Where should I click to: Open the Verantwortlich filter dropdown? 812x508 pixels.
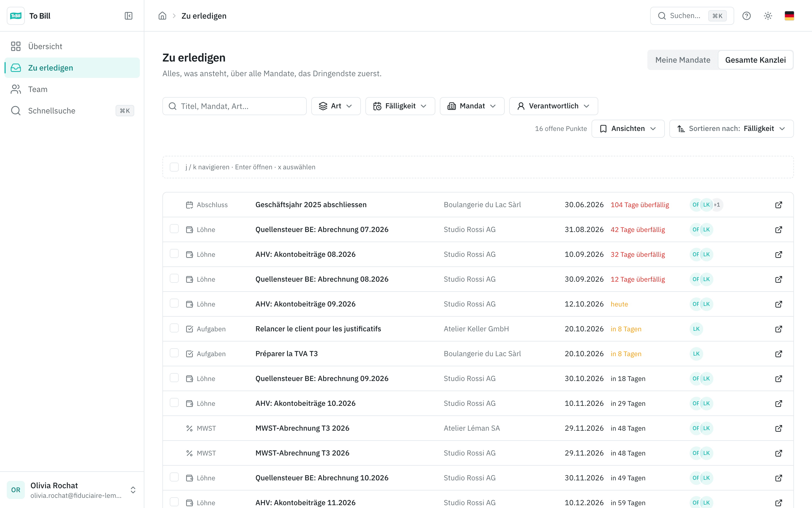click(553, 106)
